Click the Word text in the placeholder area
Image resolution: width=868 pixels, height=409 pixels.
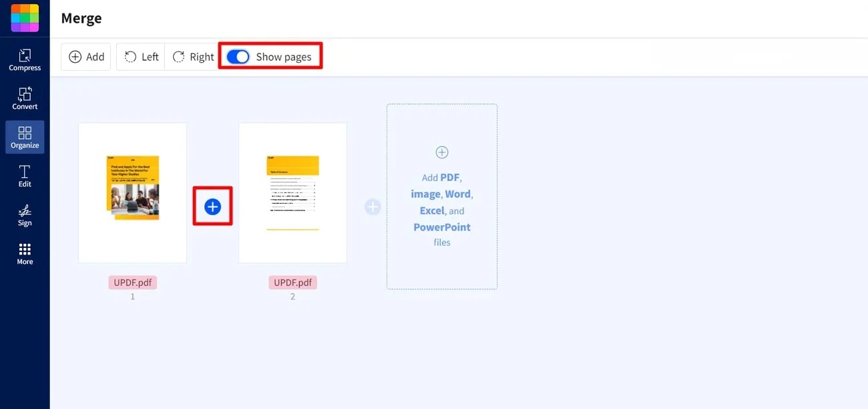[458, 194]
